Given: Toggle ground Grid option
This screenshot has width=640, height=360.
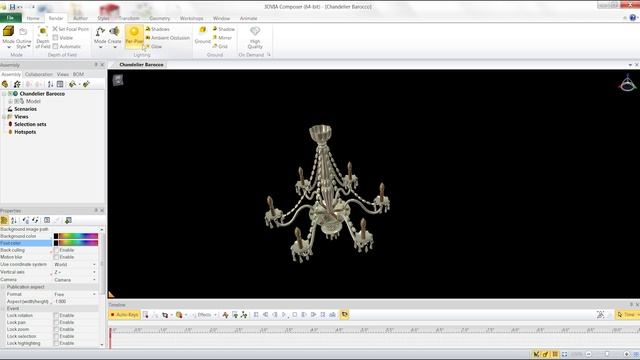Looking at the screenshot, I should pos(220,46).
